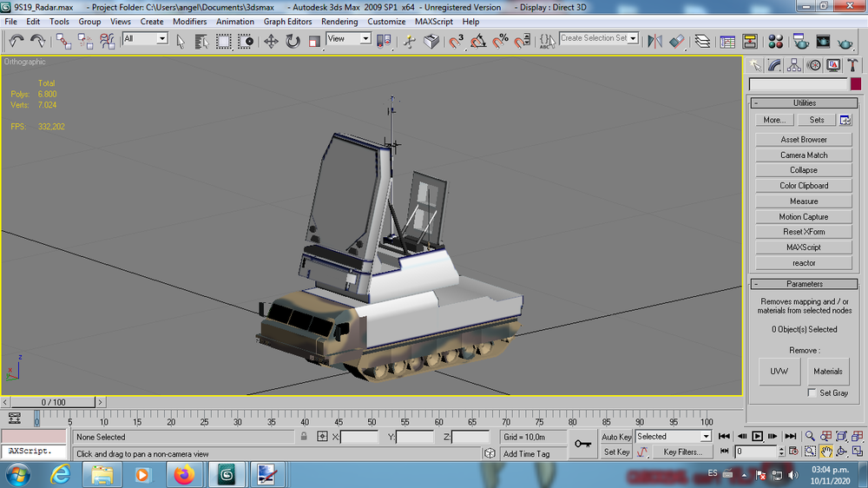Open the MAXScript menu

tap(433, 22)
